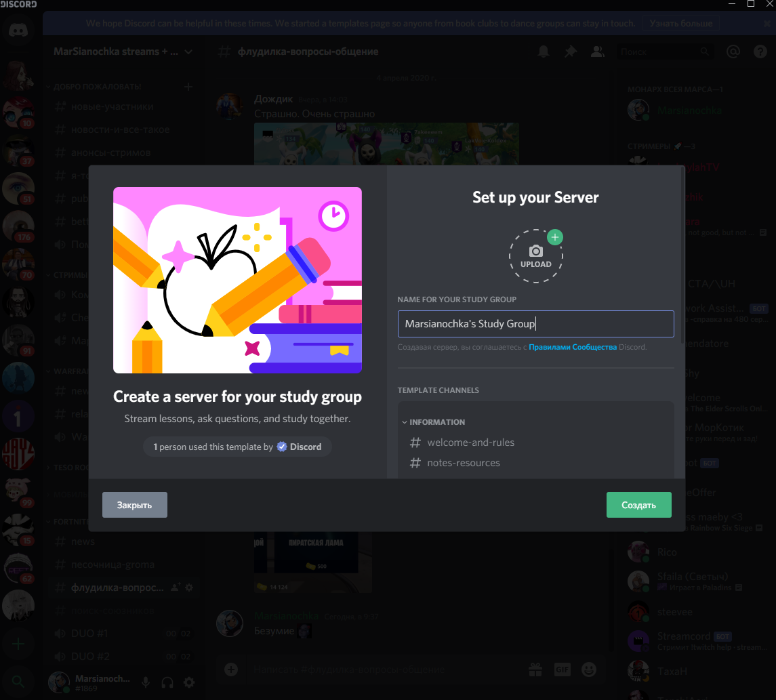Click Marsianochka username in chat message

coord(286,616)
